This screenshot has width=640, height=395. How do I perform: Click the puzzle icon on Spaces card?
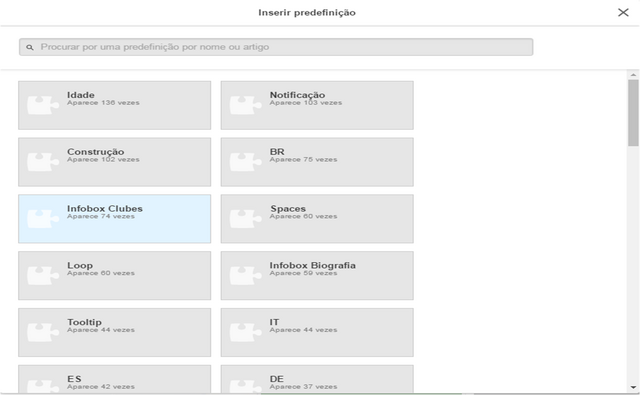[x=246, y=219]
